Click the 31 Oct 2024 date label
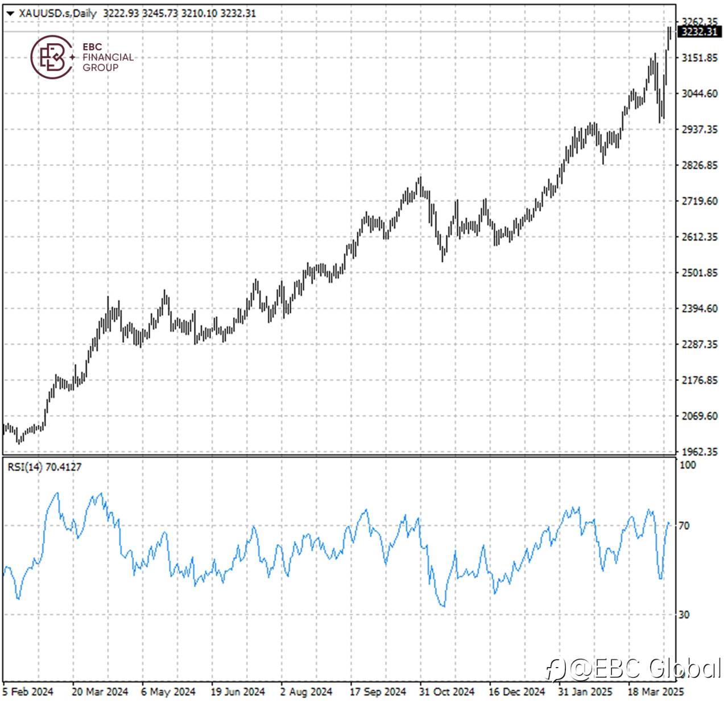This screenshot has height=704, width=728. 447,691
